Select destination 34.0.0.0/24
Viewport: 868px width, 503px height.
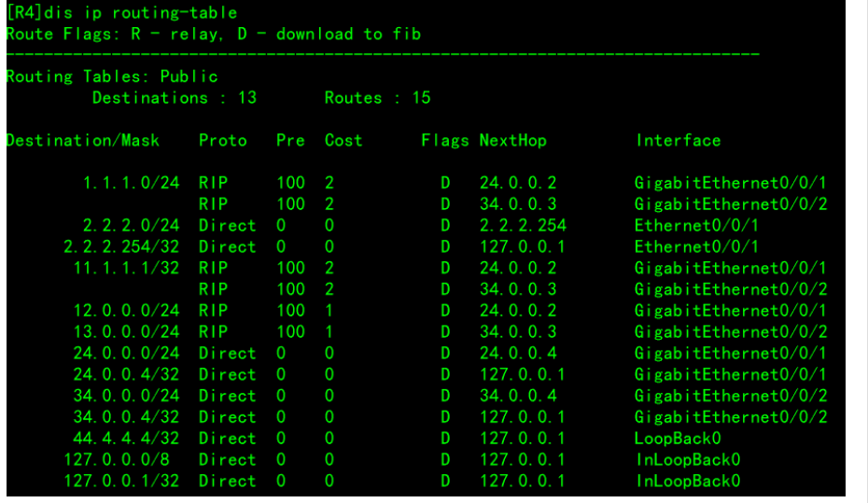point(126,397)
